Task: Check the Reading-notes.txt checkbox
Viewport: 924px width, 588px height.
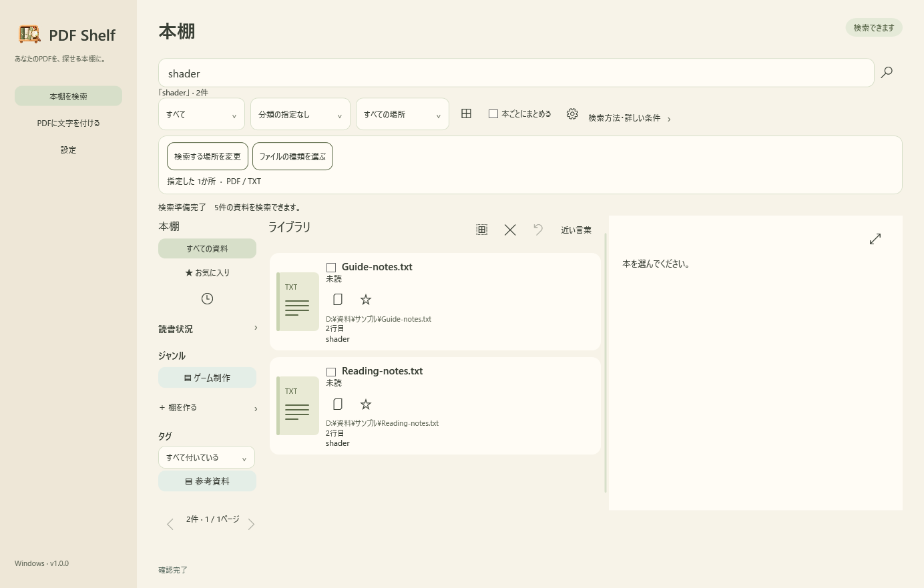Action: [x=331, y=372]
